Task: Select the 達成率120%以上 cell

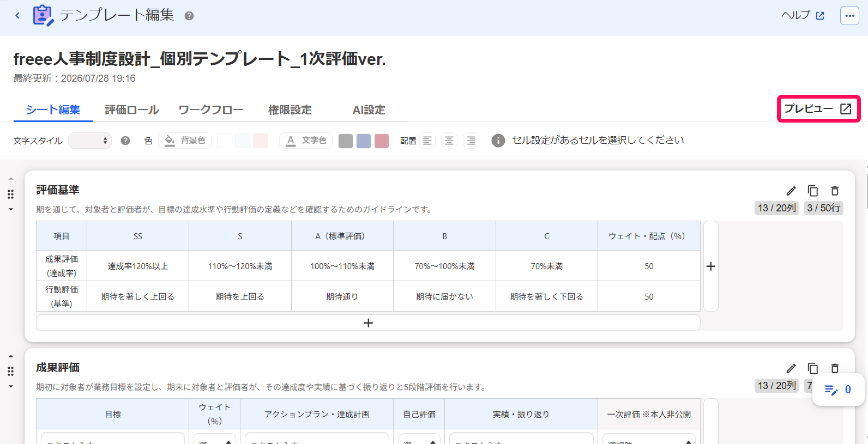Action: 138,266
